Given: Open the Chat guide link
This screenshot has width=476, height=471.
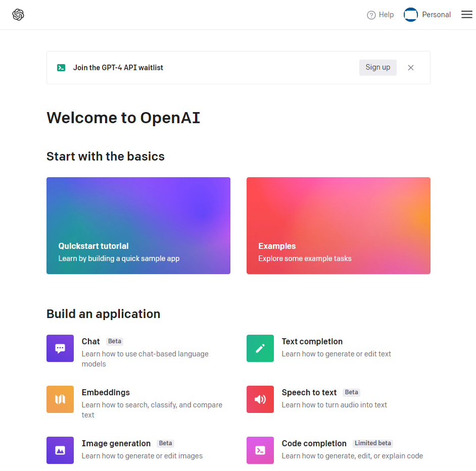Looking at the screenshot, I should [x=90, y=341].
